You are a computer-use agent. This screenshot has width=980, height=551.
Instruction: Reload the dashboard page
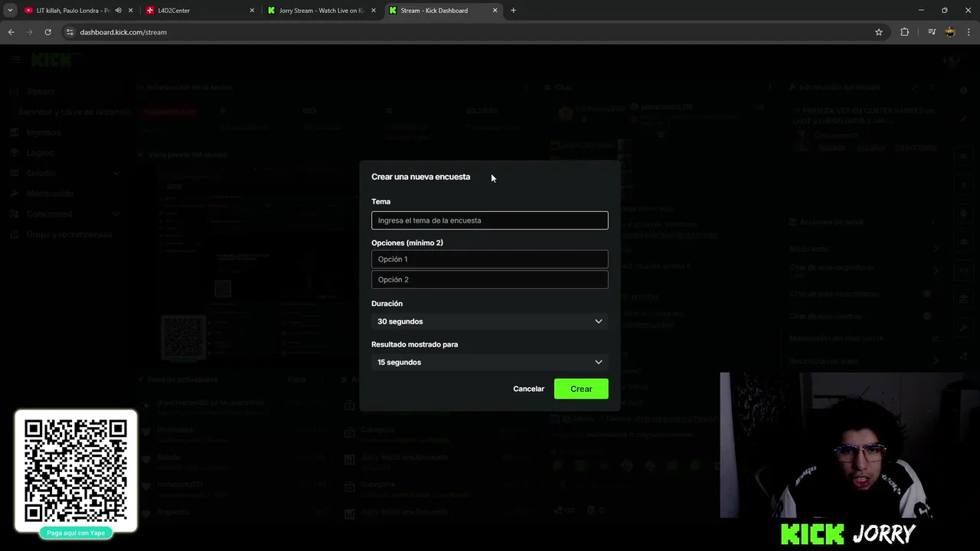tap(47, 32)
